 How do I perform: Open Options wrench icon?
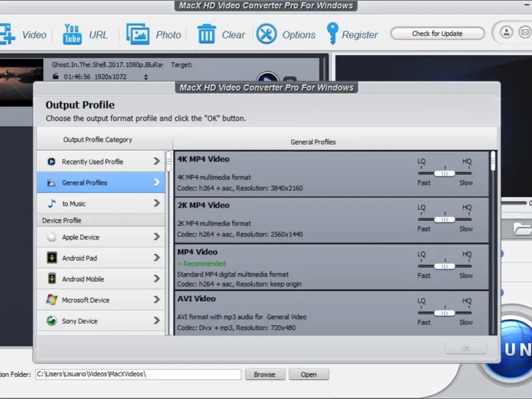pos(267,34)
